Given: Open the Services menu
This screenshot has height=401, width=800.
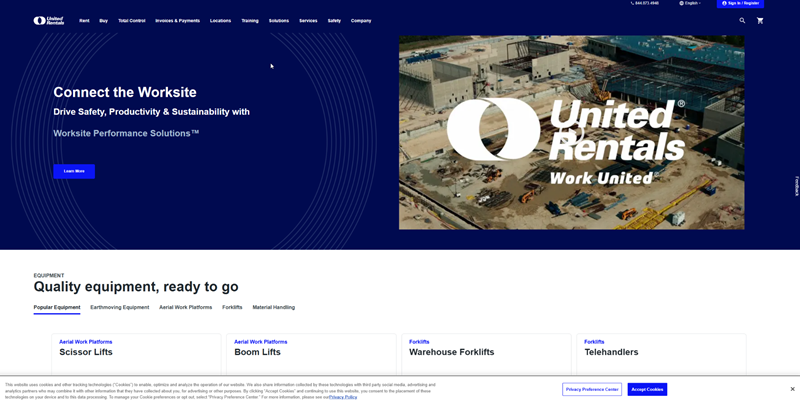Looking at the screenshot, I should point(308,21).
